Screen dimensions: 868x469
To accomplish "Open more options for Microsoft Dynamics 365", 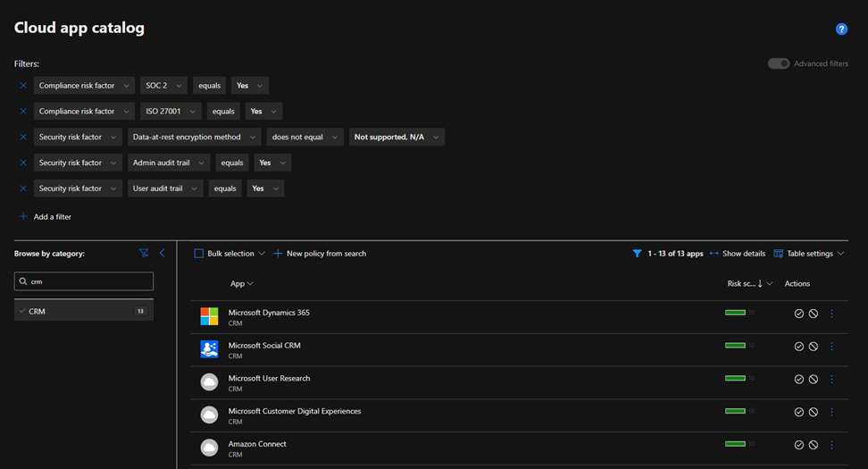I will (831, 314).
